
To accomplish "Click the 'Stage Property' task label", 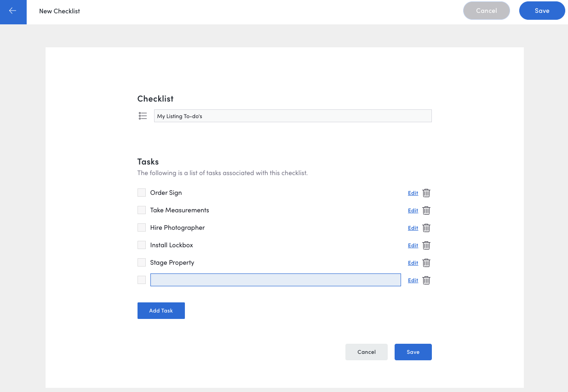I will pyautogui.click(x=172, y=262).
